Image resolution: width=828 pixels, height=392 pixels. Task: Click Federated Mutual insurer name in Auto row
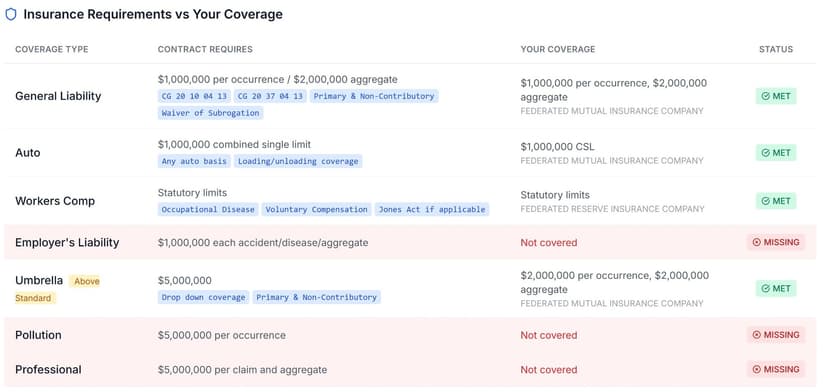click(x=612, y=161)
